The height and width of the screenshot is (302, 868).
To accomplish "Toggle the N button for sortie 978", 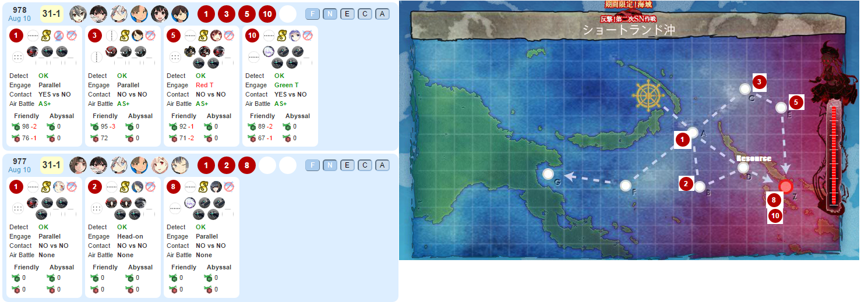I will point(330,14).
